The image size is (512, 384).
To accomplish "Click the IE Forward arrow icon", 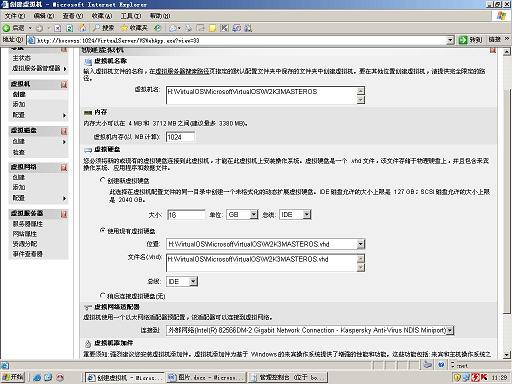I will [x=39, y=28].
